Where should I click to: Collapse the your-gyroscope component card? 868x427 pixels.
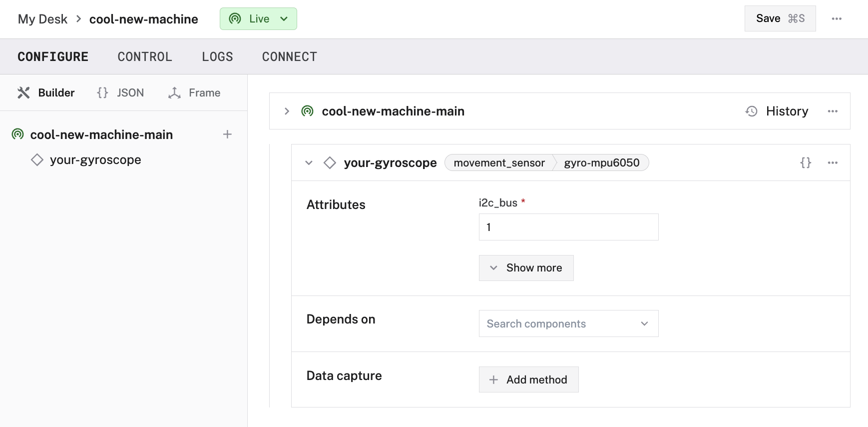309,163
